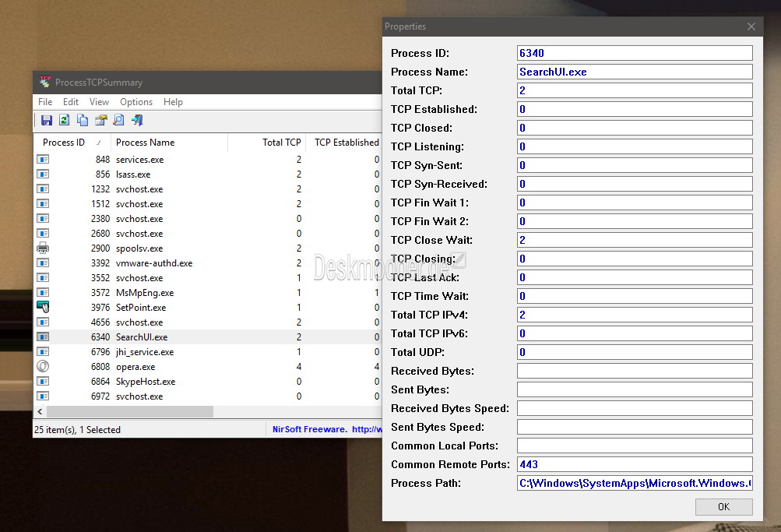Click the Opera logo icon for opera.exe

pyautogui.click(x=43, y=367)
